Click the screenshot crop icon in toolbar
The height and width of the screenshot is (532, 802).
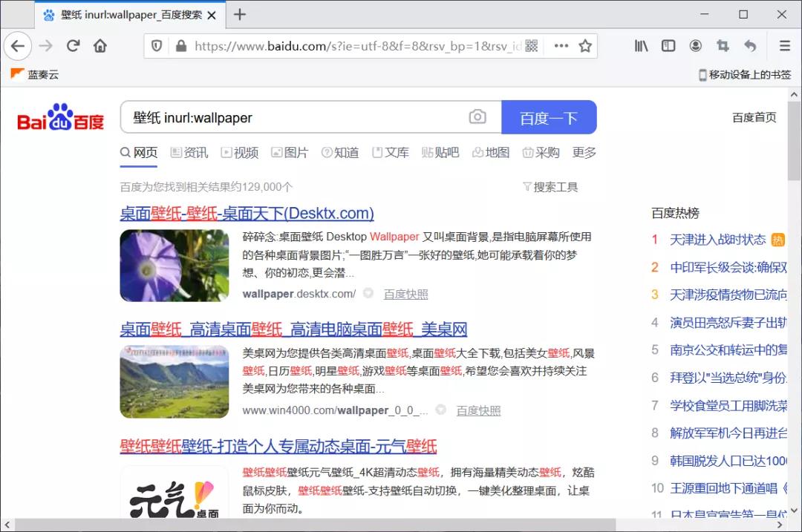pos(723,45)
